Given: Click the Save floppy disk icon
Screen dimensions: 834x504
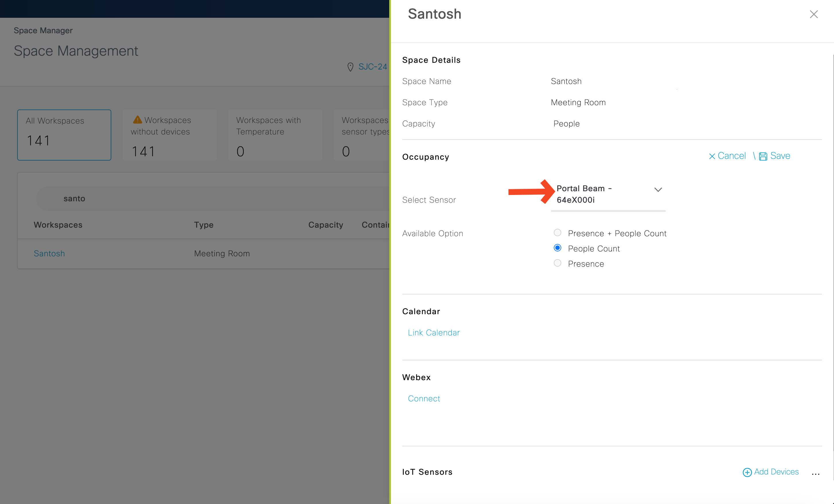Looking at the screenshot, I should (763, 156).
